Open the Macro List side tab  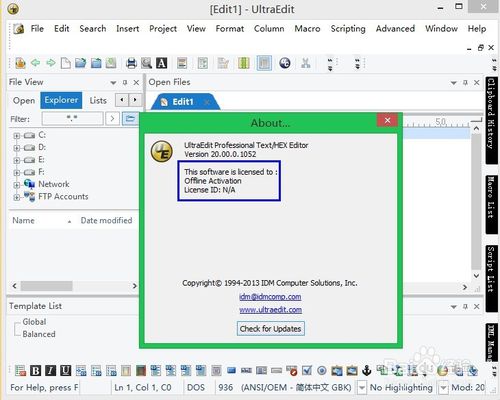pos(491,204)
